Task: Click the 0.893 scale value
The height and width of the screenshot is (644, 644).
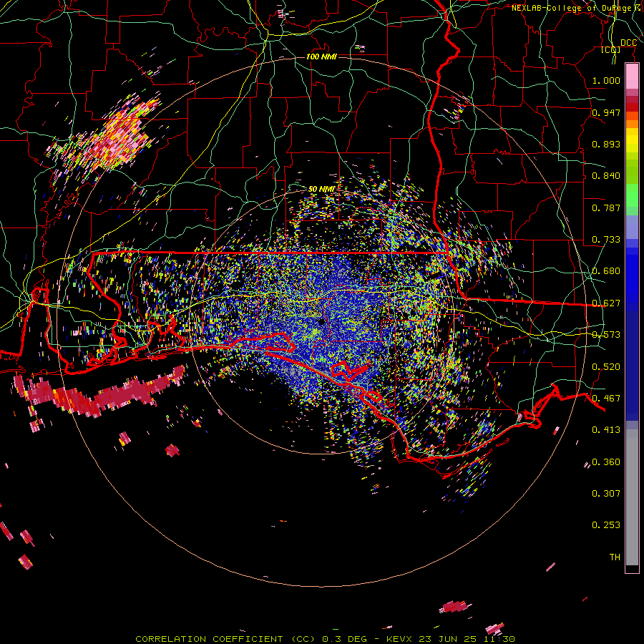Action: coord(606,144)
